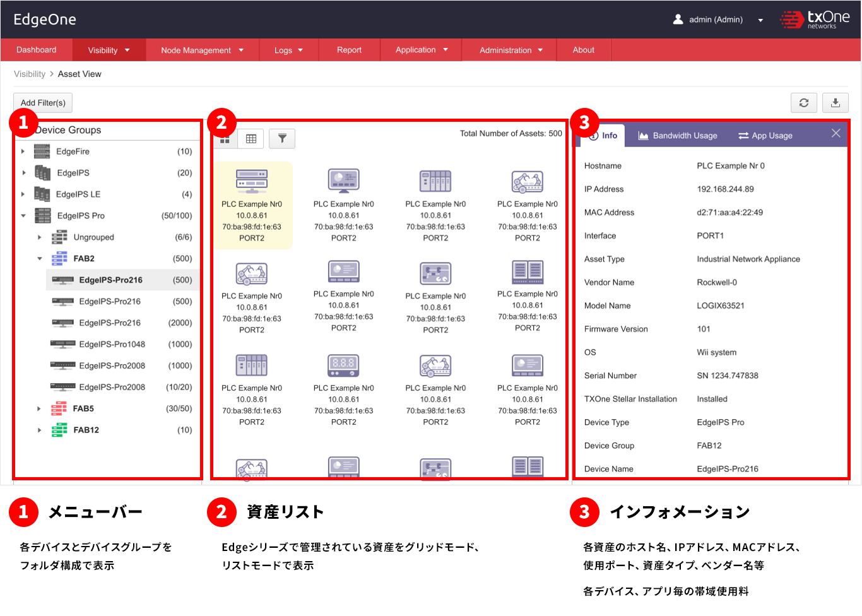
Task: Click the EdgeIPS LE device icon
Action: [x=42, y=194]
